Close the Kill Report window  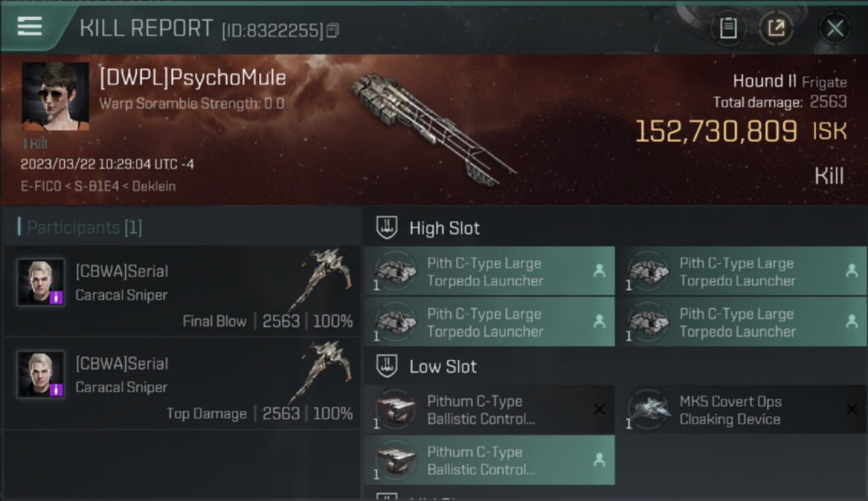(835, 28)
